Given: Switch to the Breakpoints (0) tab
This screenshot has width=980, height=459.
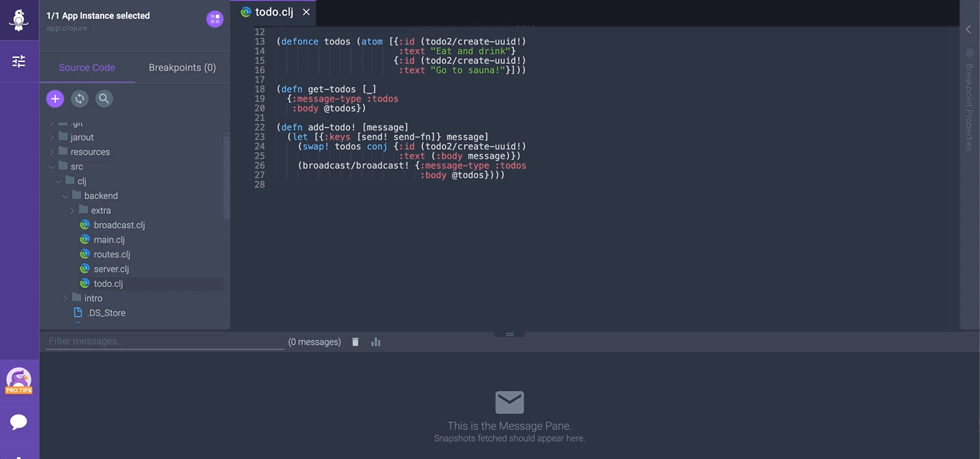Looking at the screenshot, I should (183, 67).
